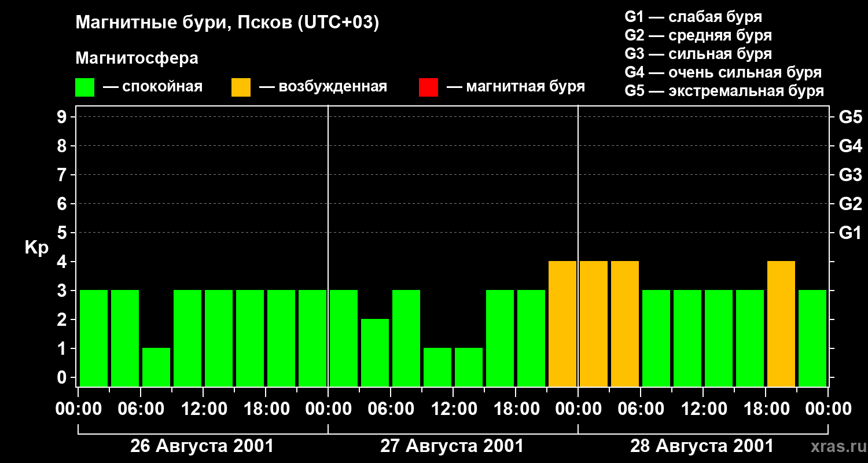Click the right-axis 'G1' storm level label
Viewport: 868px width, 463px height.
tap(850, 233)
